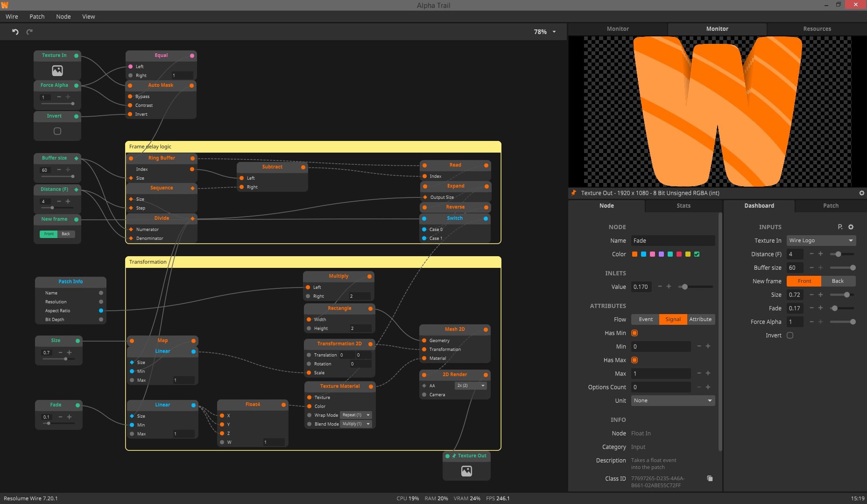
Task: Click the node Name field containing Fade
Action: pyautogui.click(x=672, y=240)
